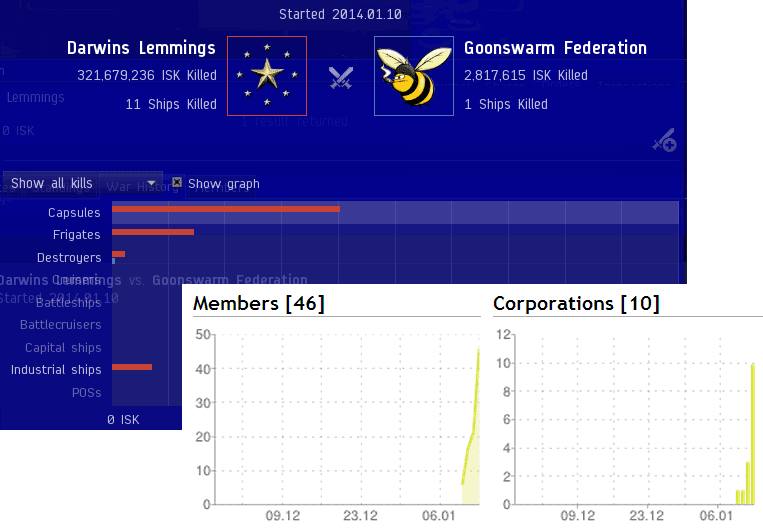
Task: Select the Frigates row label
Action: pyautogui.click(x=76, y=235)
